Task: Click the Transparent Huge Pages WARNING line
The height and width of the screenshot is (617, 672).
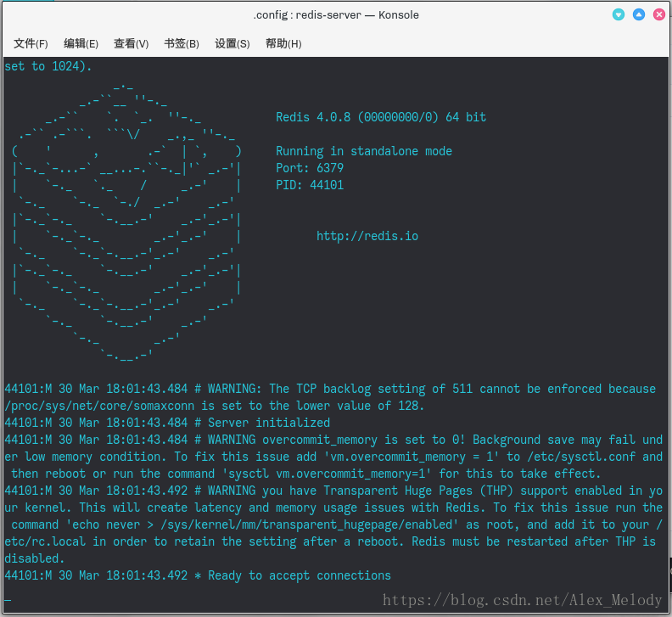Action: click(x=333, y=491)
